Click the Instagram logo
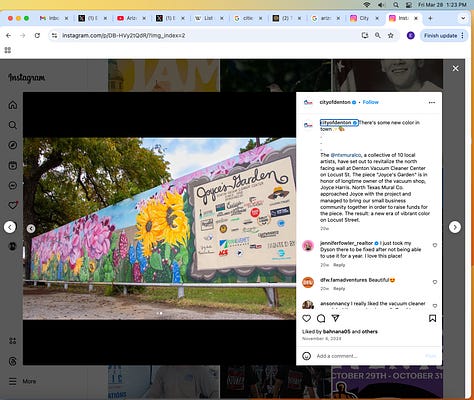Screen dimensions: 474x400 pyautogui.click(x=27, y=78)
